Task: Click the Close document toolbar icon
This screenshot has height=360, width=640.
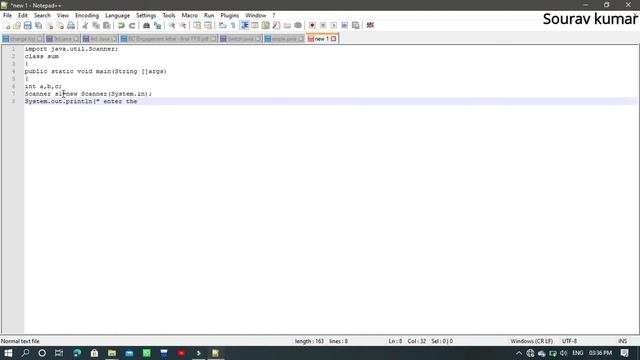Action: click(x=49, y=25)
